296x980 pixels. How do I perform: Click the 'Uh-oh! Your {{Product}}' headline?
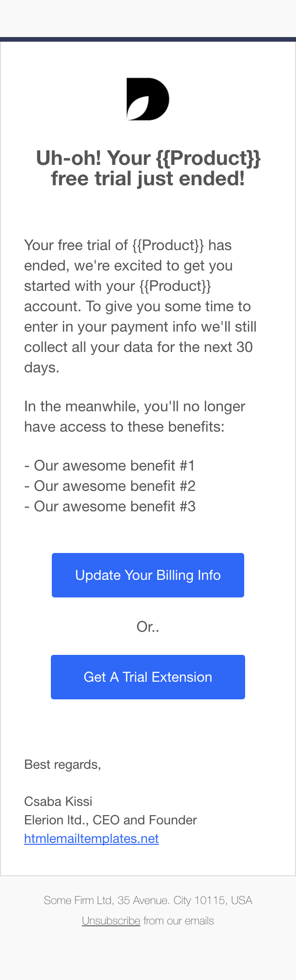[148, 158]
